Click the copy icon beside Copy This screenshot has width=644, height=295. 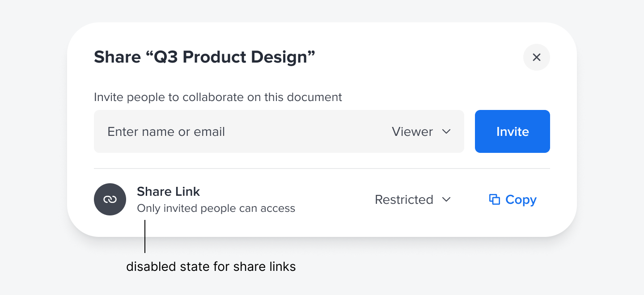click(494, 199)
